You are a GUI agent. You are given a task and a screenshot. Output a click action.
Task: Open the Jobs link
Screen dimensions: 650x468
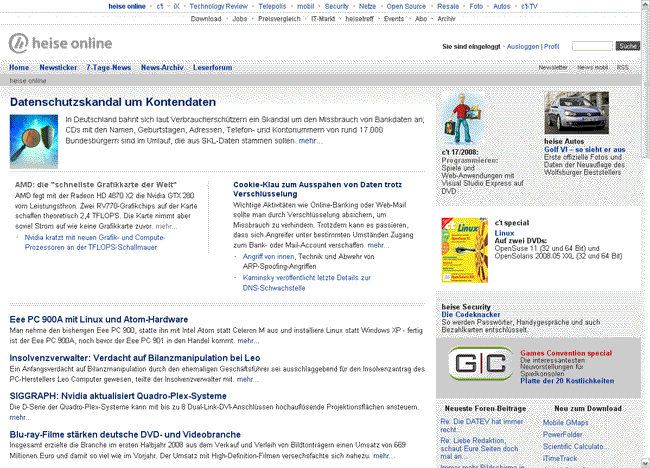point(240,19)
